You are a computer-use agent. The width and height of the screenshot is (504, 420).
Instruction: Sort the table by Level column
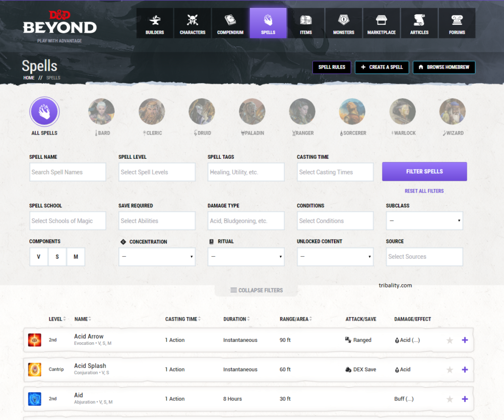[x=57, y=319]
